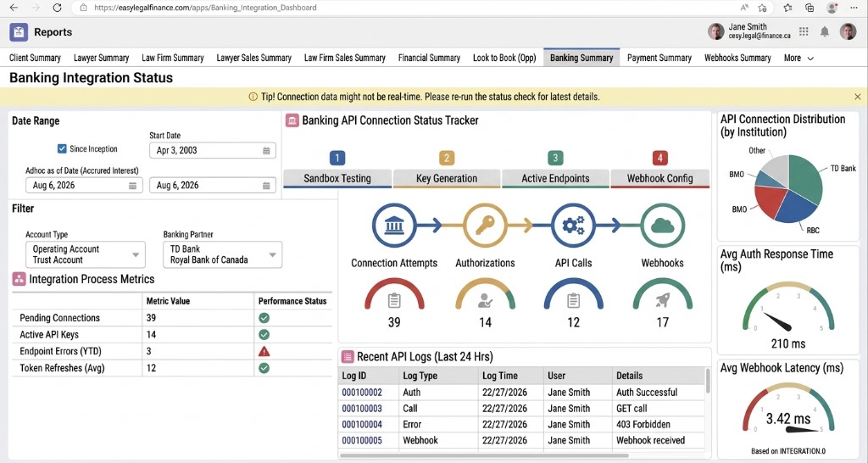Open the apps grid launcher icon
The width and height of the screenshot is (868, 463).
(804, 31)
